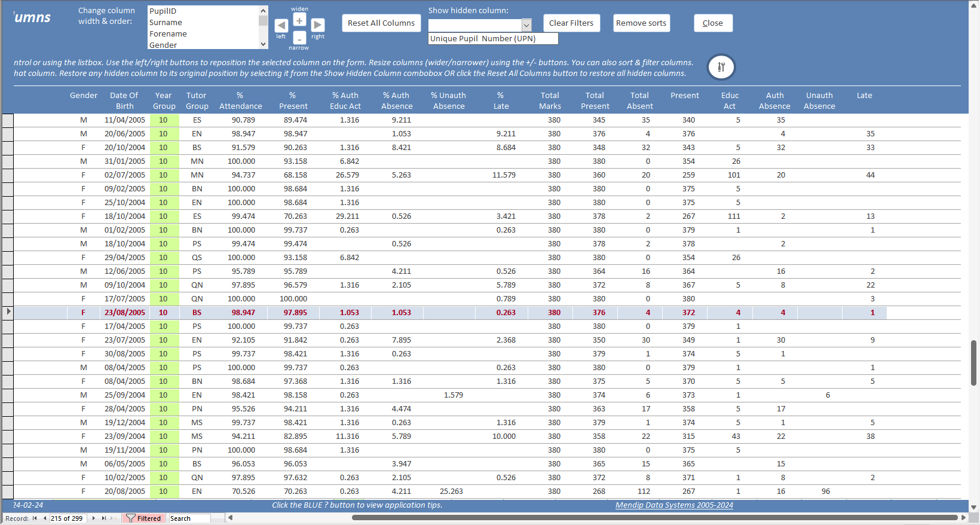Click the Filtered funnel indicator
Image resolution: width=980 pixels, height=525 pixels.
pyautogui.click(x=143, y=518)
